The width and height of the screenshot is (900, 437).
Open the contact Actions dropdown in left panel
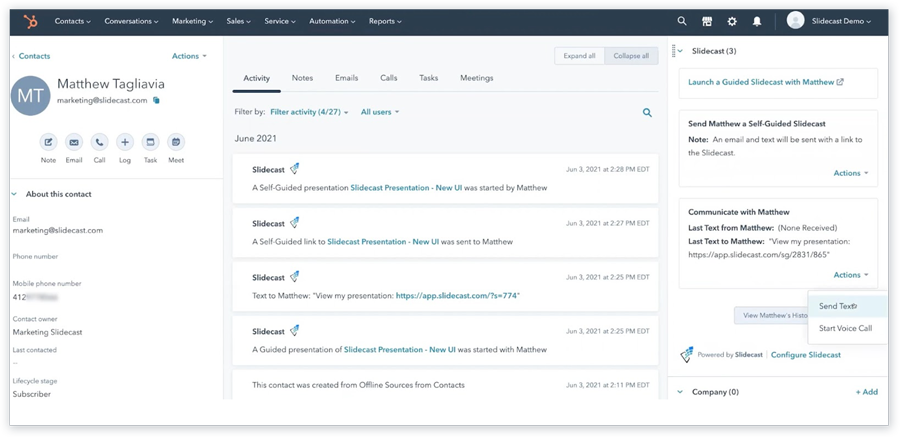coord(189,56)
